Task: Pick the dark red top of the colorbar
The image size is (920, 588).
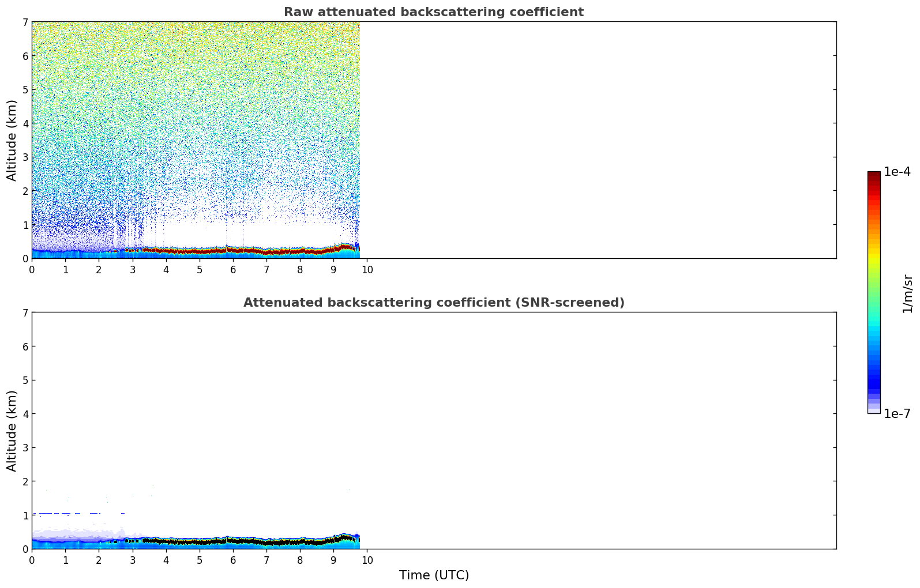Action: click(874, 176)
